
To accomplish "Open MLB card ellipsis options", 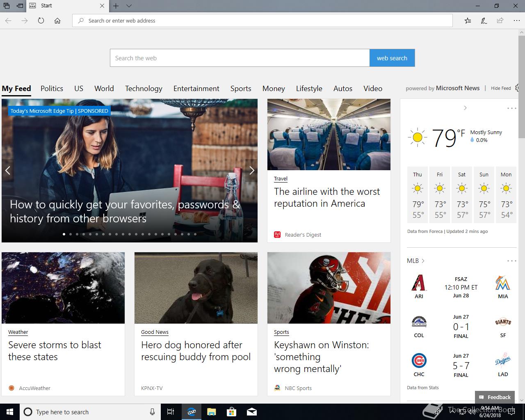I will click(511, 261).
